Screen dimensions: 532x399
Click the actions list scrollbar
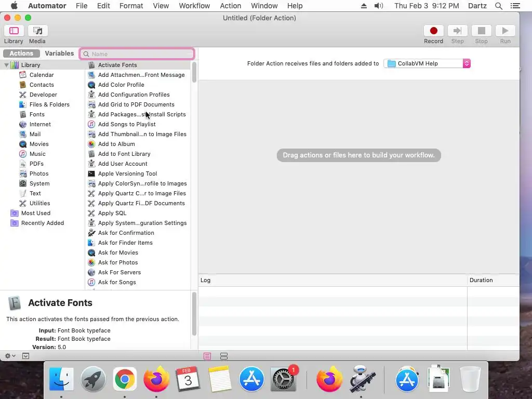(194, 72)
